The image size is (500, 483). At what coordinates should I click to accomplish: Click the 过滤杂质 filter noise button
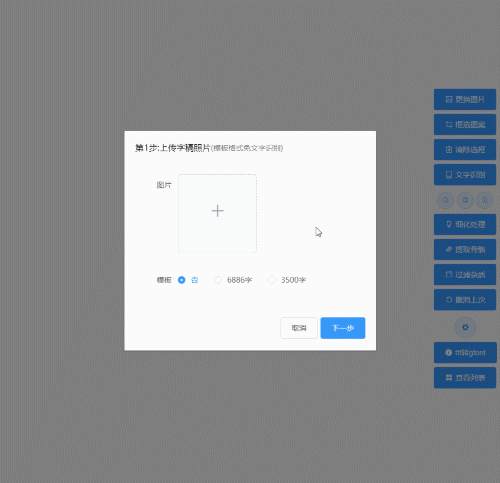click(465, 275)
